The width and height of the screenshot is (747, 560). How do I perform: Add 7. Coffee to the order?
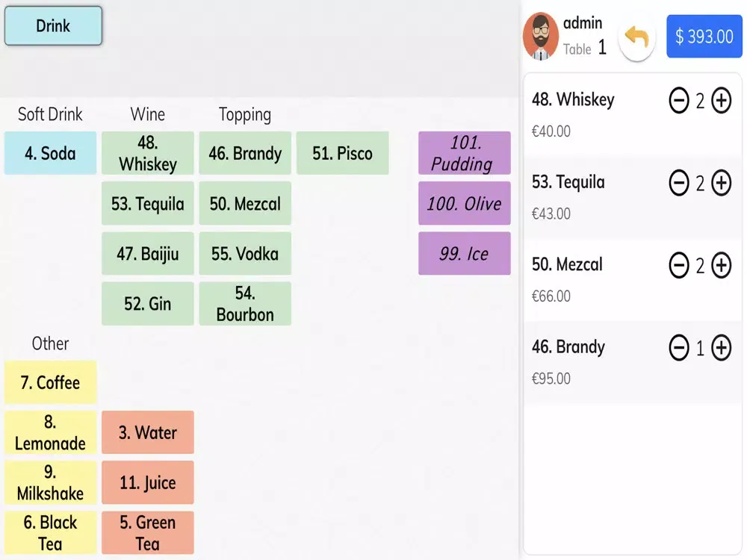pyautogui.click(x=50, y=382)
